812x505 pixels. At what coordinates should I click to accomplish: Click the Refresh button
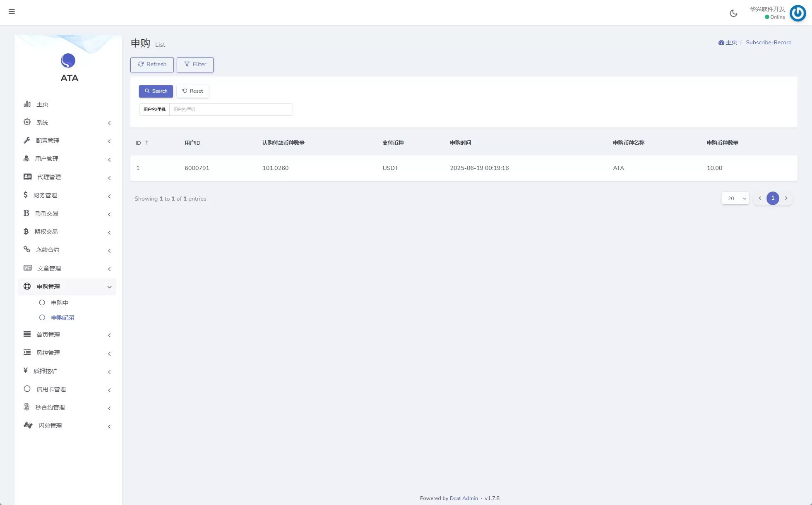tap(152, 65)
